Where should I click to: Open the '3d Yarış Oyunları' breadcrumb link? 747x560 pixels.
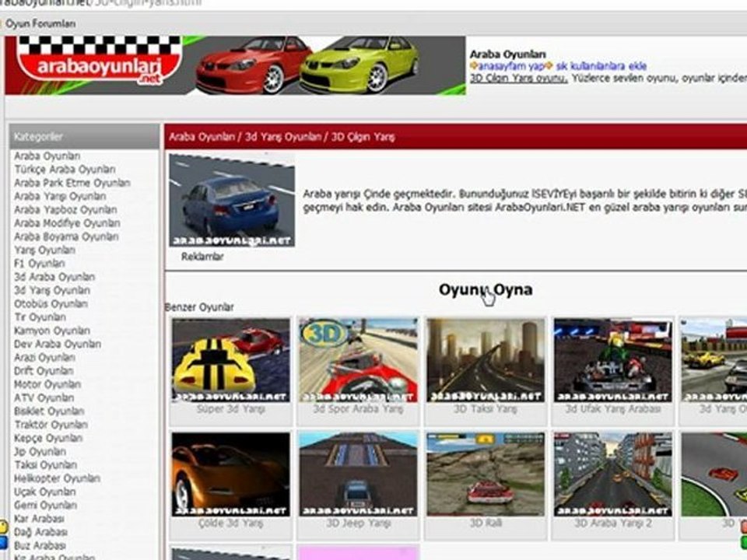coord(283,137)
